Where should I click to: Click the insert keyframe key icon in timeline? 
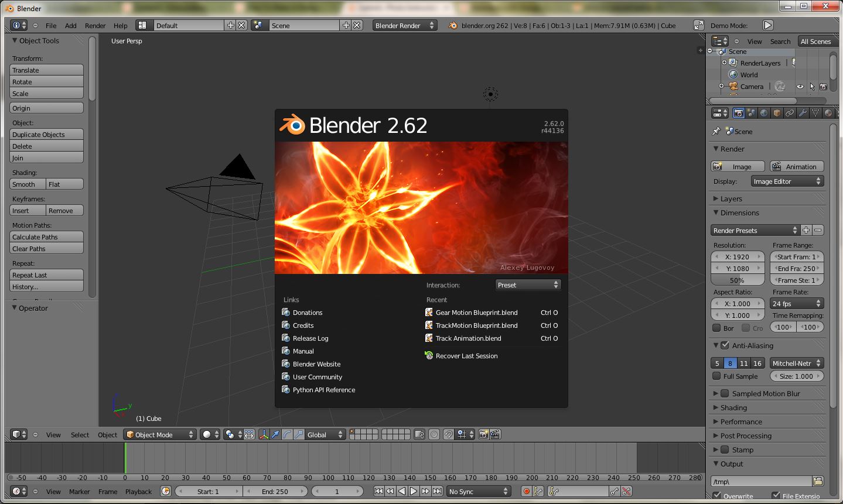coord(615,492)
